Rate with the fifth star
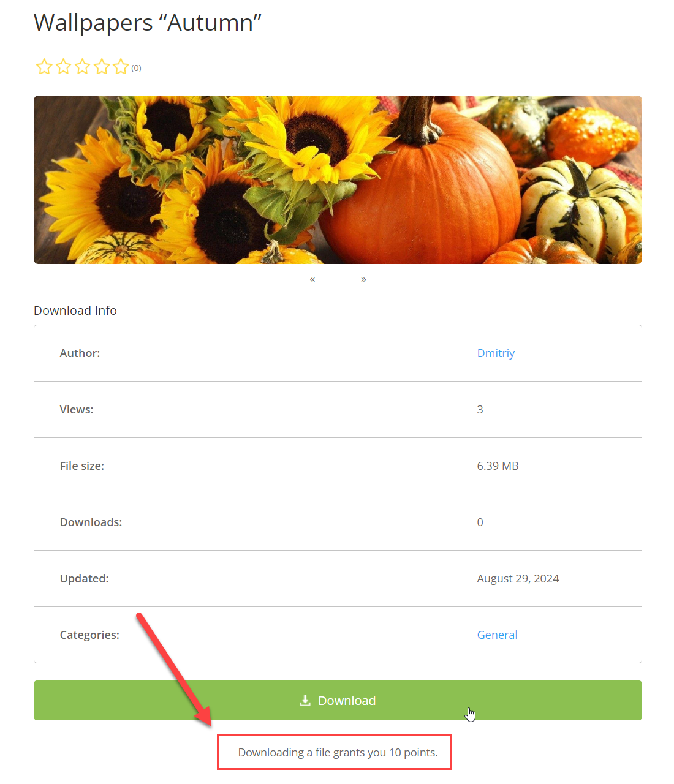Screen dimensions: 674x784 coord(121,67)
